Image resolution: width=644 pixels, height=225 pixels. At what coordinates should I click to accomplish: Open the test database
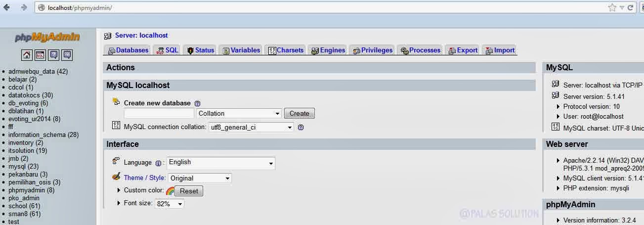coord(14,222)
